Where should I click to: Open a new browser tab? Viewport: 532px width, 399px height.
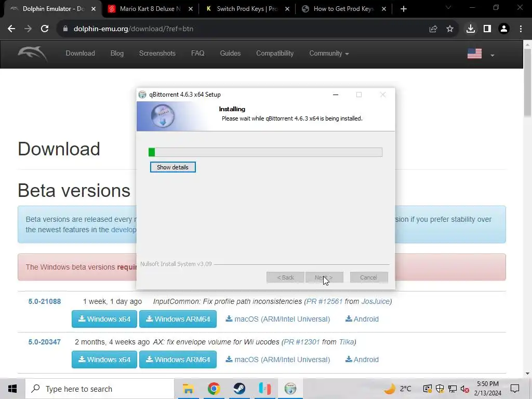[x=403, y=9]
